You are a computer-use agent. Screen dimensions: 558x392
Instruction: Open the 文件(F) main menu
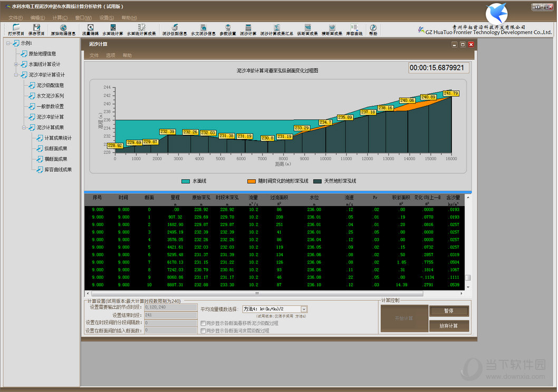(x=16, y=18)
